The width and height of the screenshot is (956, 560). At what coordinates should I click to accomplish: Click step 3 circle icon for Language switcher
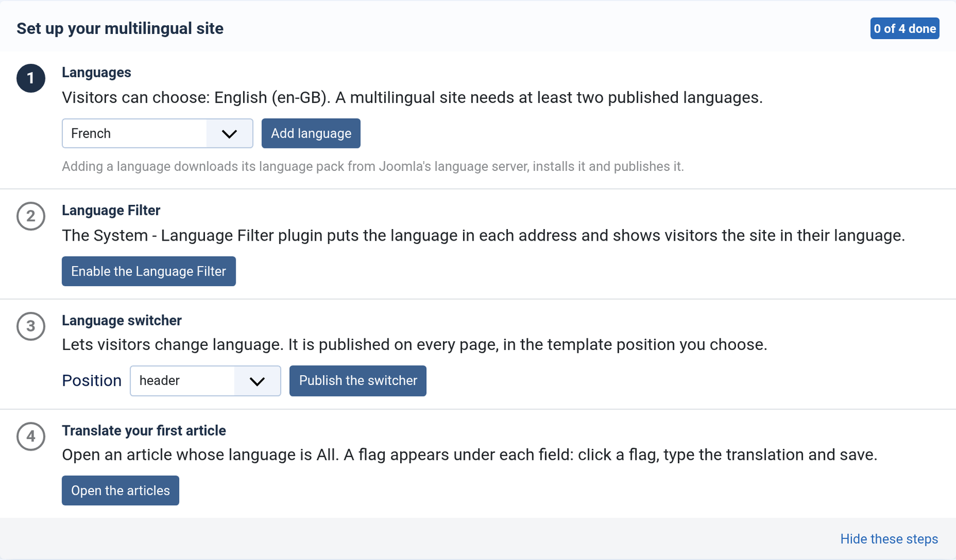(31, 326)
